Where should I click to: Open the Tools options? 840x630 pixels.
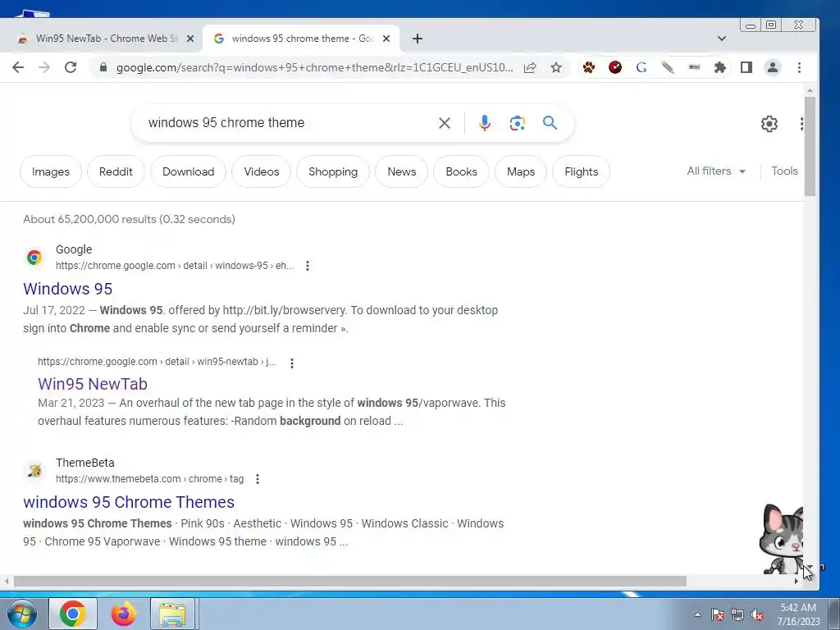(x=784, y=171)
